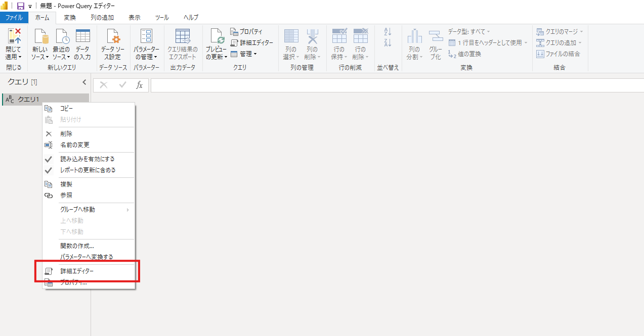Choose 詳細エディター in the context menu
This screenshot has height=336, width=644.
89,271
